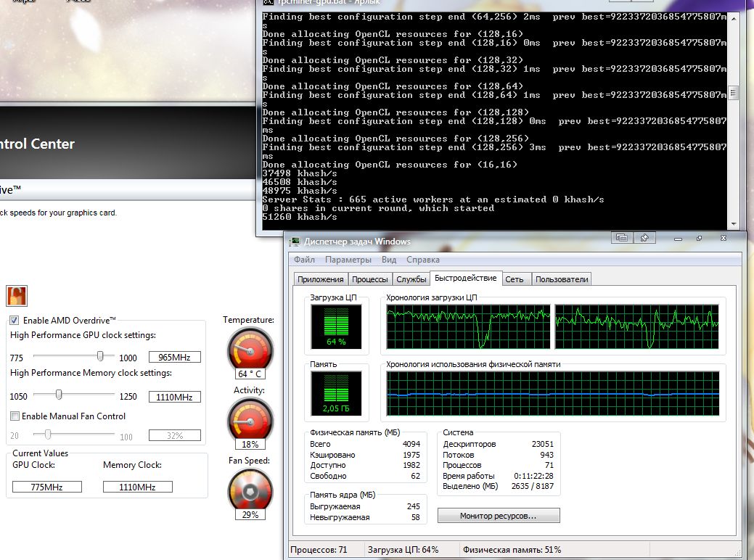The image size is (754, 560).
Task: Click the 32% fan speed field
Action: 175,435
